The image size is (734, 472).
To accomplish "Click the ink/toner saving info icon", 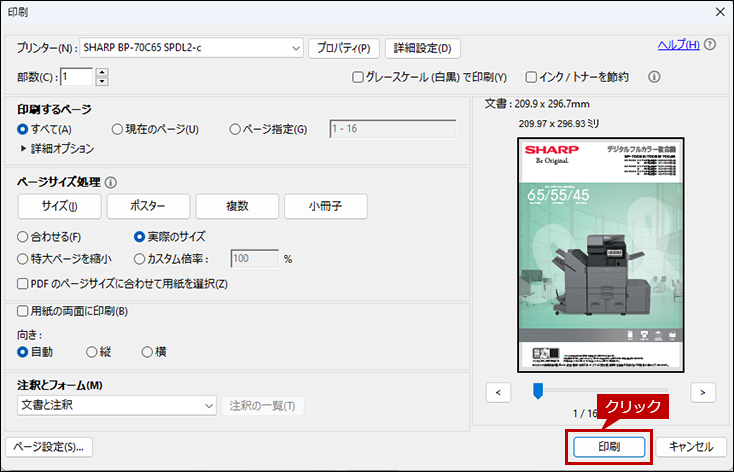I will [654, 77].
